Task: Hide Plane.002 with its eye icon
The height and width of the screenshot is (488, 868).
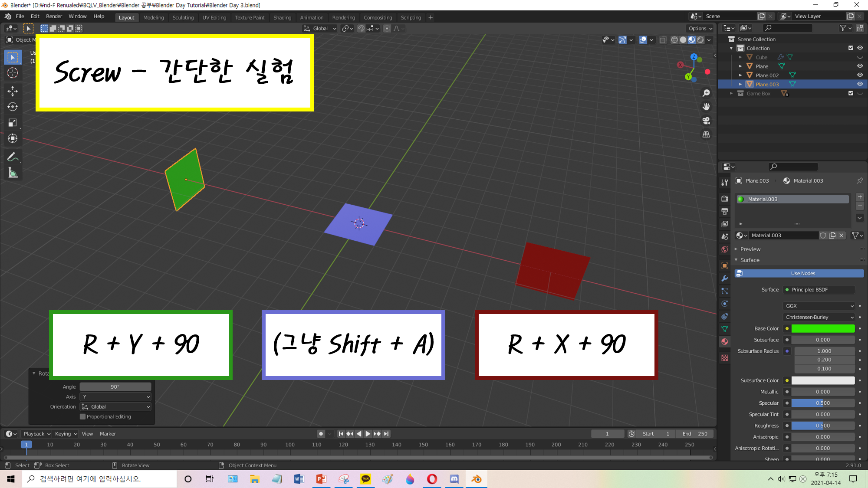Action: pyautogui.click(x=860, y=75)
